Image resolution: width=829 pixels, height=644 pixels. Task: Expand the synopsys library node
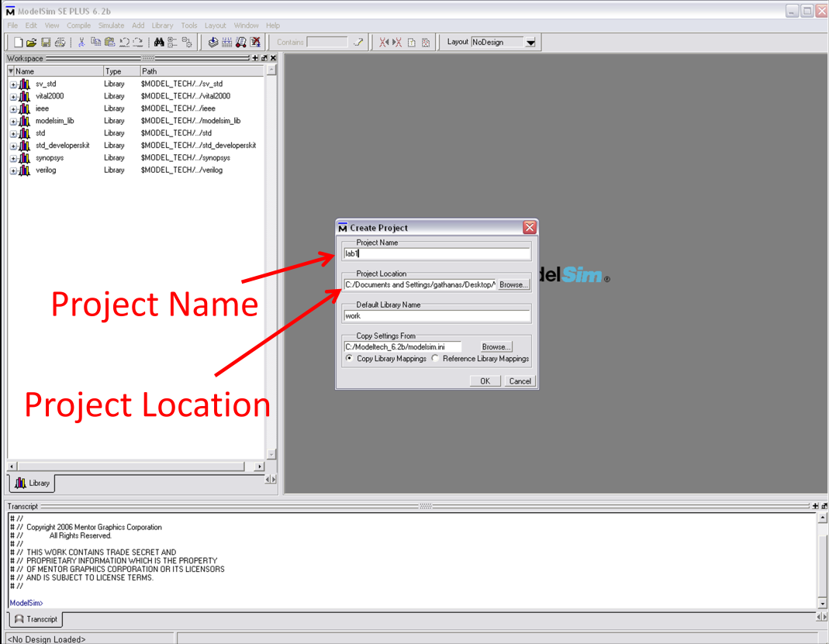13,158
